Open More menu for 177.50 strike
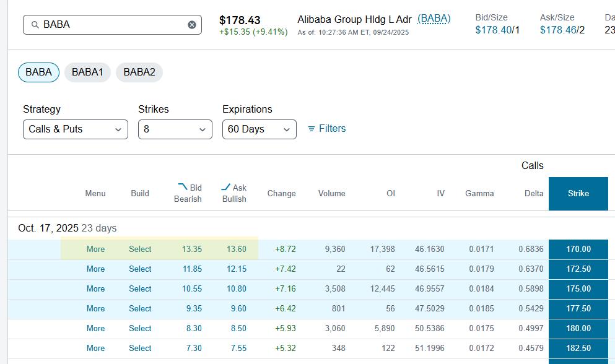 pyautogui.click(x=95, y=309)
